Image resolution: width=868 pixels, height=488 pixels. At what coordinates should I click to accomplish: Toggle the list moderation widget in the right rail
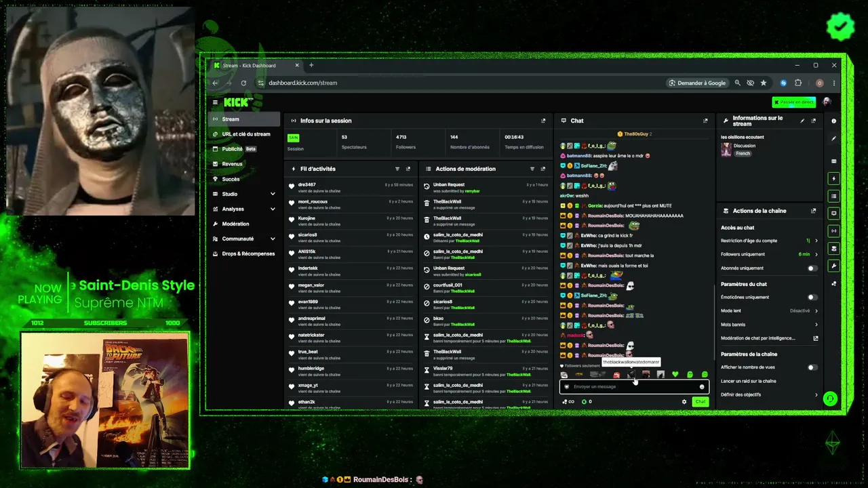[x=834, y=196]
